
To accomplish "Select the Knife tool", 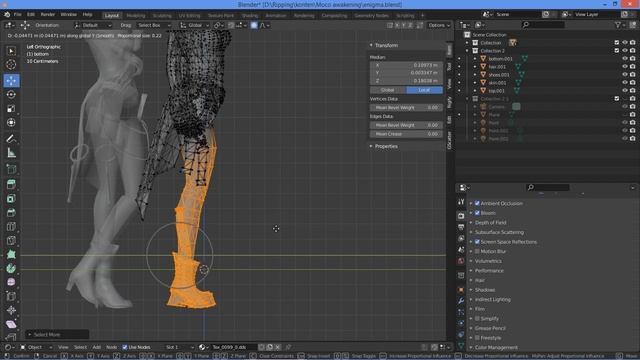I will pyautogui.click(x=11, y=240).
